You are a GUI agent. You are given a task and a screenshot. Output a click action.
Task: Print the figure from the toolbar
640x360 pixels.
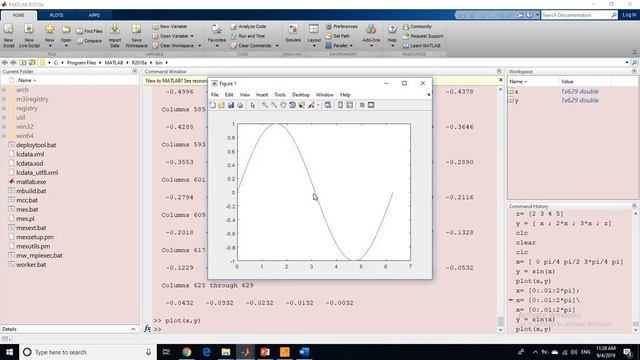[x=240, y=105]
